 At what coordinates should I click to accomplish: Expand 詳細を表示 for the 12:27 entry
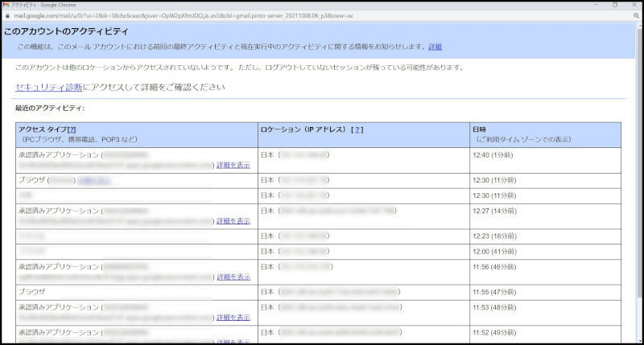pos(233,221)
